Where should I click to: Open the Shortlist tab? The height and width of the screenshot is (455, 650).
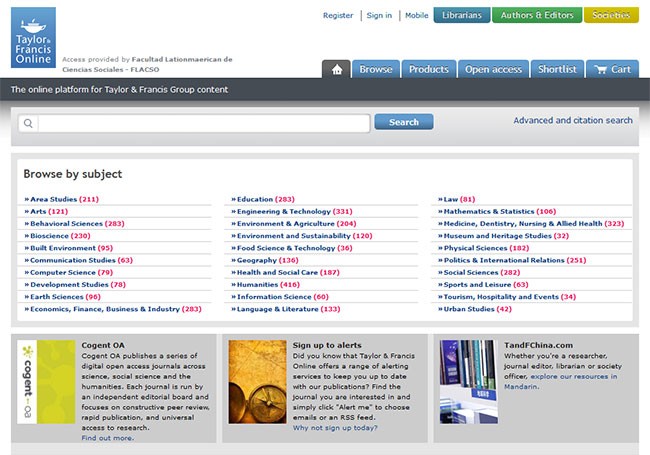(557, 69)
